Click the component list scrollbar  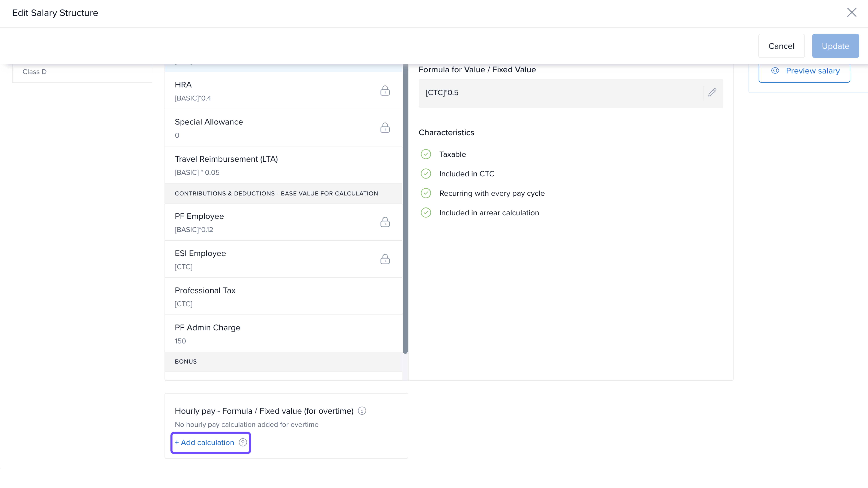(x=405, y=209)
